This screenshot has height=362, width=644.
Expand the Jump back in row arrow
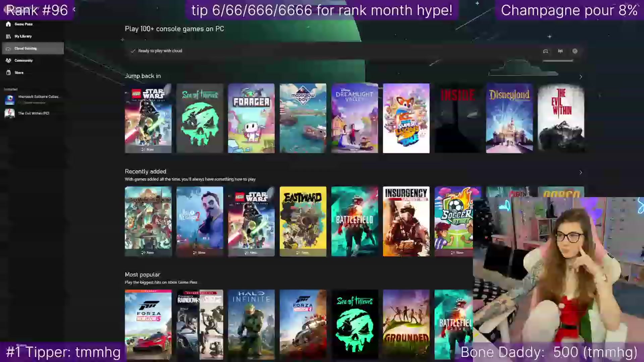point(581,77)
